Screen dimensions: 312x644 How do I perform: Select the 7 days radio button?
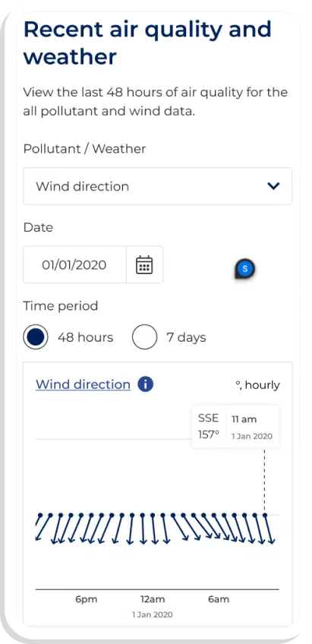coord(144,337)
